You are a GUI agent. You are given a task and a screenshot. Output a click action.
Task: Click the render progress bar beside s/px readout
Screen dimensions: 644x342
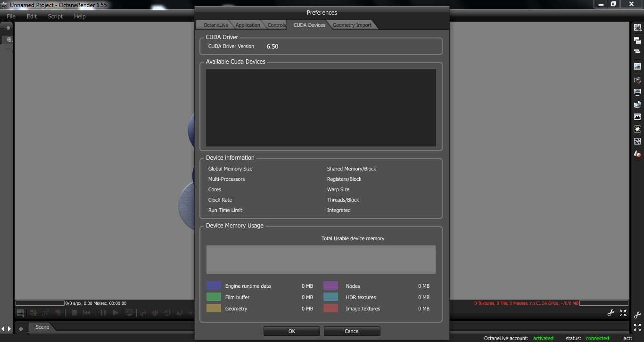point(40,303)
